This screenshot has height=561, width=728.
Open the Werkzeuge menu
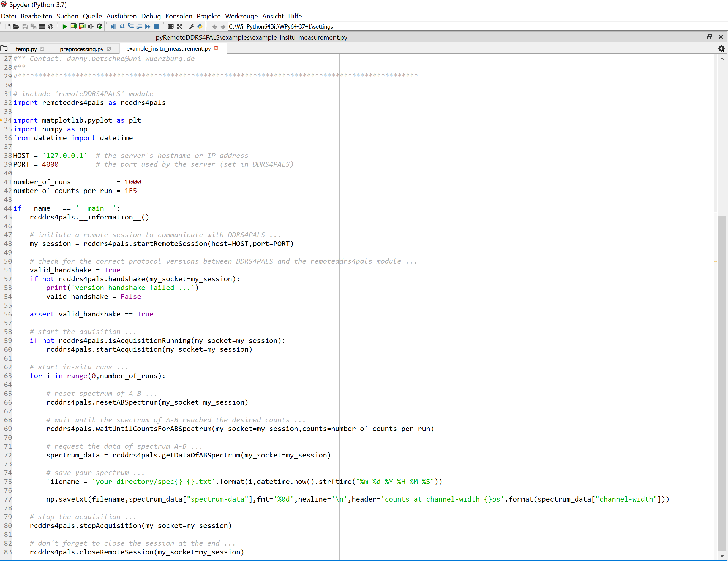click(x=241, y=16)
